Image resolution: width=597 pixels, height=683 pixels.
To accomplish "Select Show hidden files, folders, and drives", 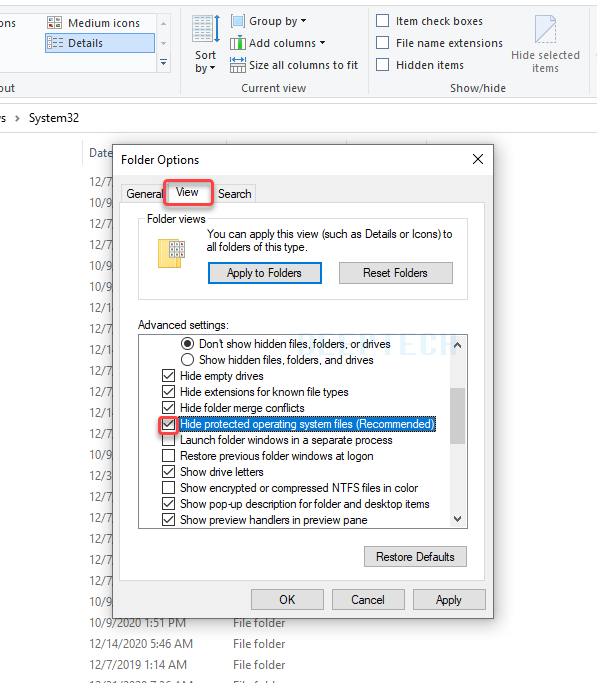I will tap(187, 360).
